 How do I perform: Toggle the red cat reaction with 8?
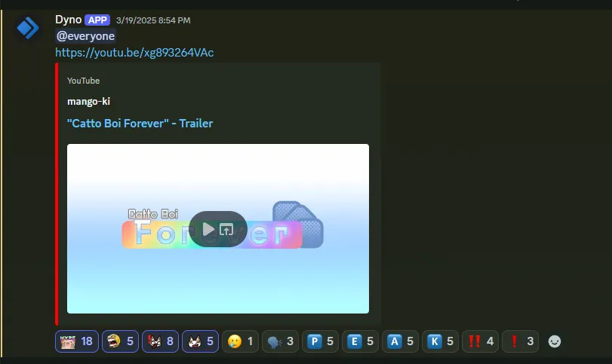[x=160, y=341]
